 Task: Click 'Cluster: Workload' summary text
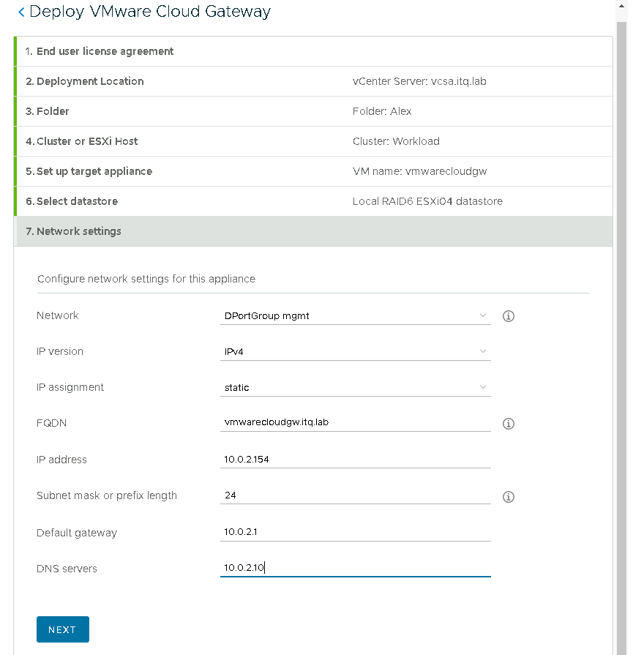point(396,141)
